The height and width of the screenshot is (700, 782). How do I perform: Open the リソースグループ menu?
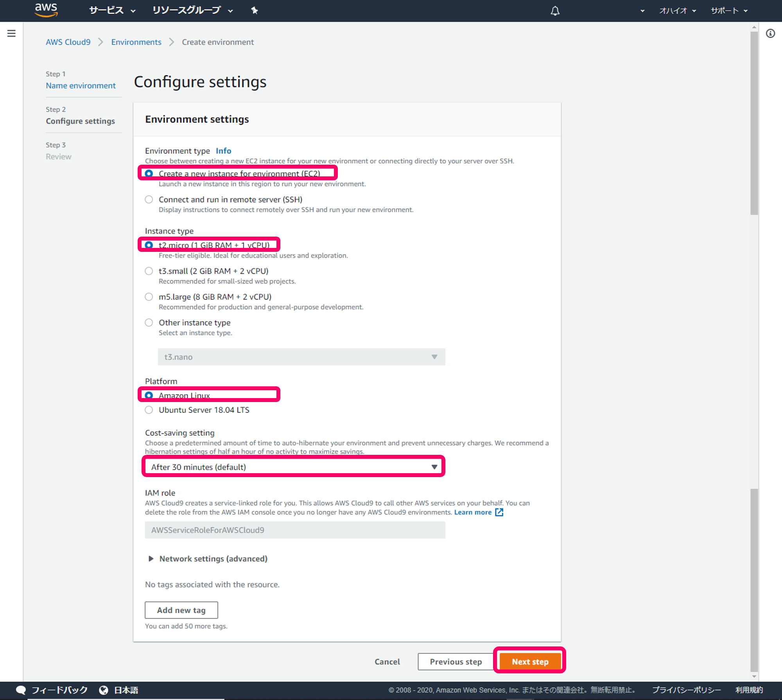point(192,11)
